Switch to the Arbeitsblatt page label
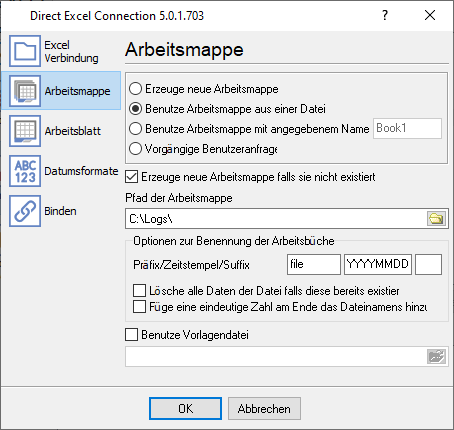The height and width of the screenshot is (430, 454). click(x=72, y=131)
